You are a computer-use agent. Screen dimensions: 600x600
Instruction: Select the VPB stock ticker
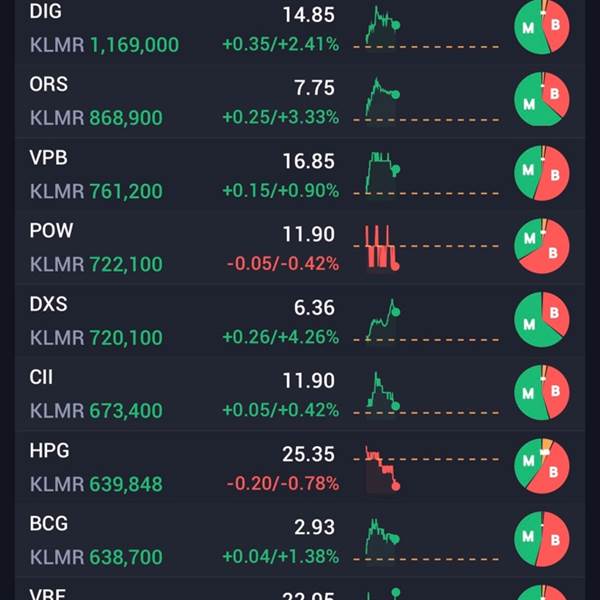pyautogui.click(x=49, y=158)
